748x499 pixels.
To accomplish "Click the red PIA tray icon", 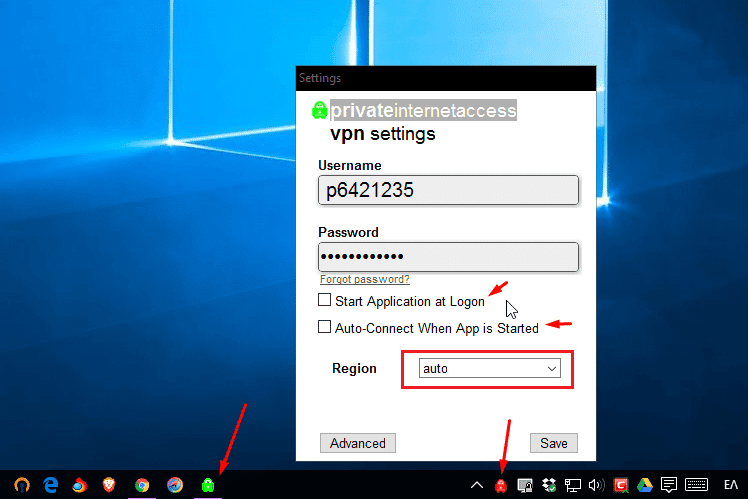I will coord(501,486).
